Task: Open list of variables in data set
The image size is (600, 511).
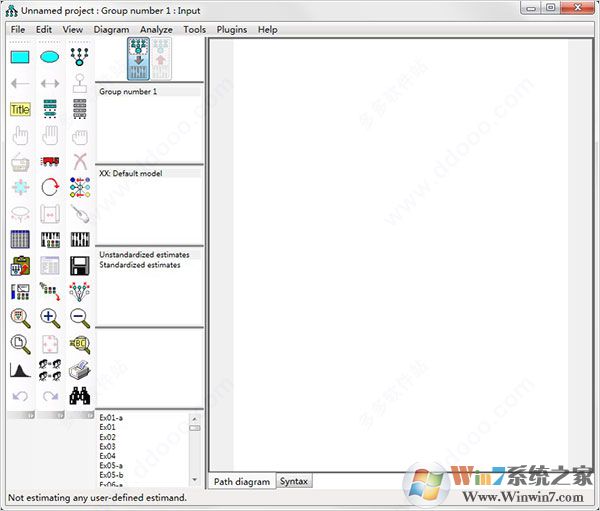Action: click(x=80, y=109)
